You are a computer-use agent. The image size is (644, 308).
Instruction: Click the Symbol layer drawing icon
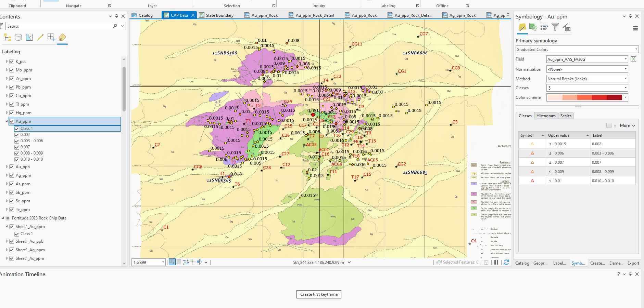544,27
